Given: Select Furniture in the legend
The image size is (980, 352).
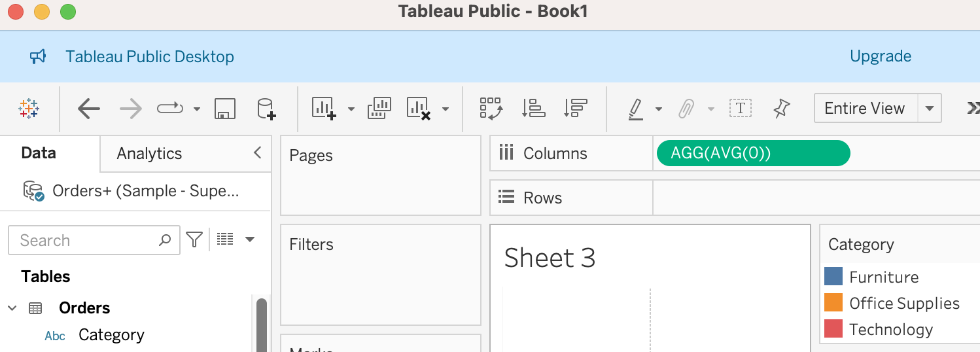Looking at the screenshot, I should 884,277.
